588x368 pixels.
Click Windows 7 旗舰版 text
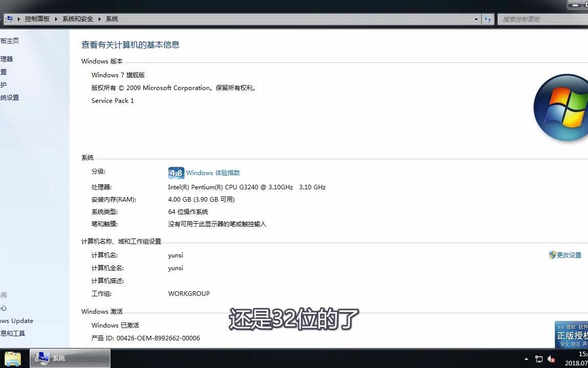pyautogui.click(x=118, y=75)
